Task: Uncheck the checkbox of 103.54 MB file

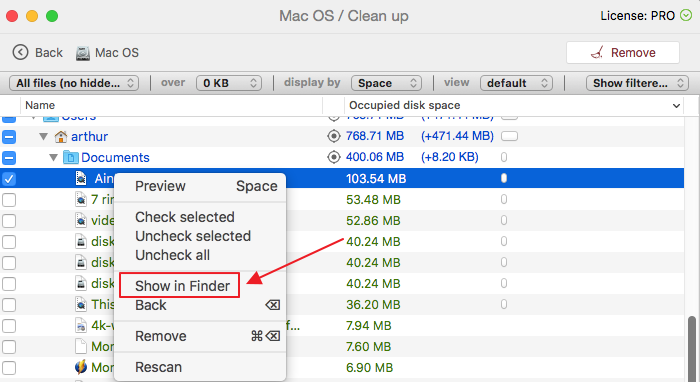Action: pyautogui.click(x=9, y=179)
